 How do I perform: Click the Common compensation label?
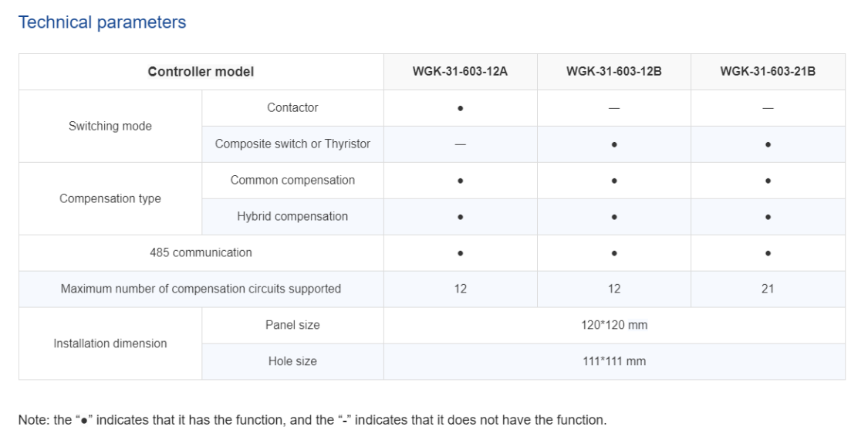coord(293,180)
